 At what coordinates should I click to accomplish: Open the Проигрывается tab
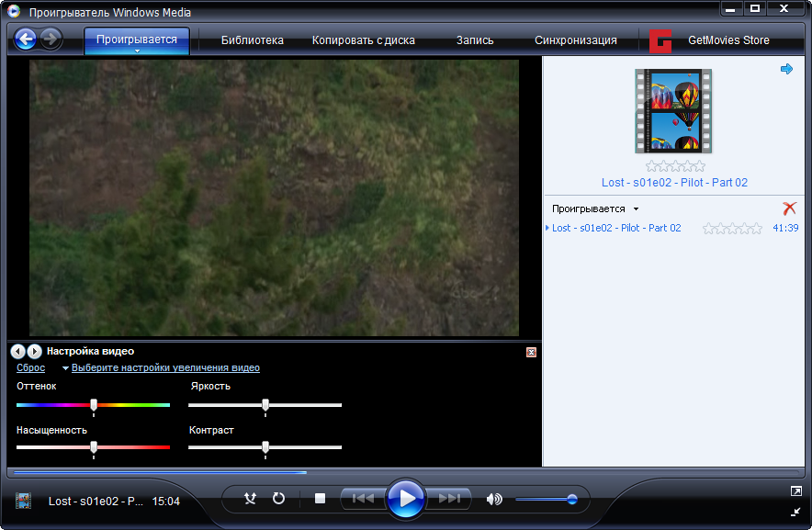(x=137, y=39)
